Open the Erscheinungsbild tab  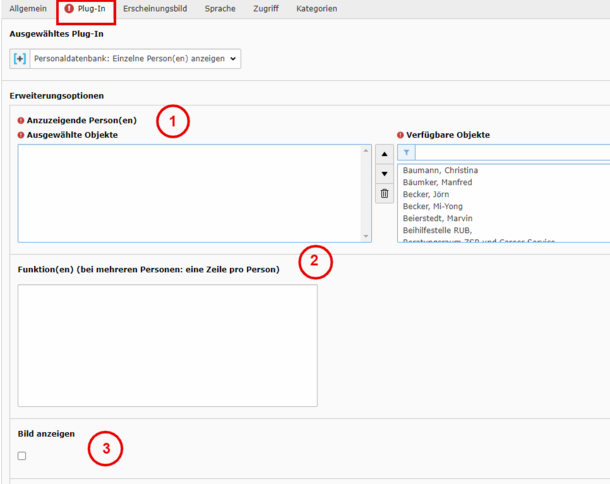[x=155, y=9]
